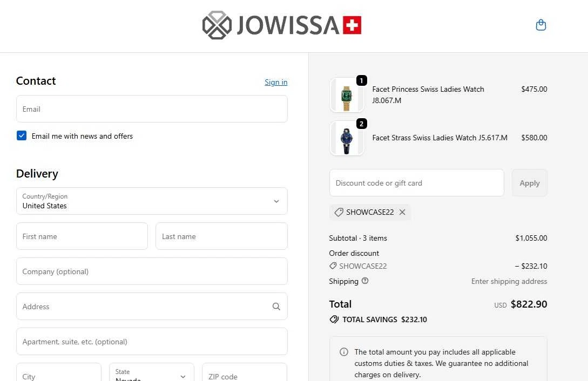Click the order discount amount in the SHOWCASE22 row
The image size is (588, 381).
531,266
